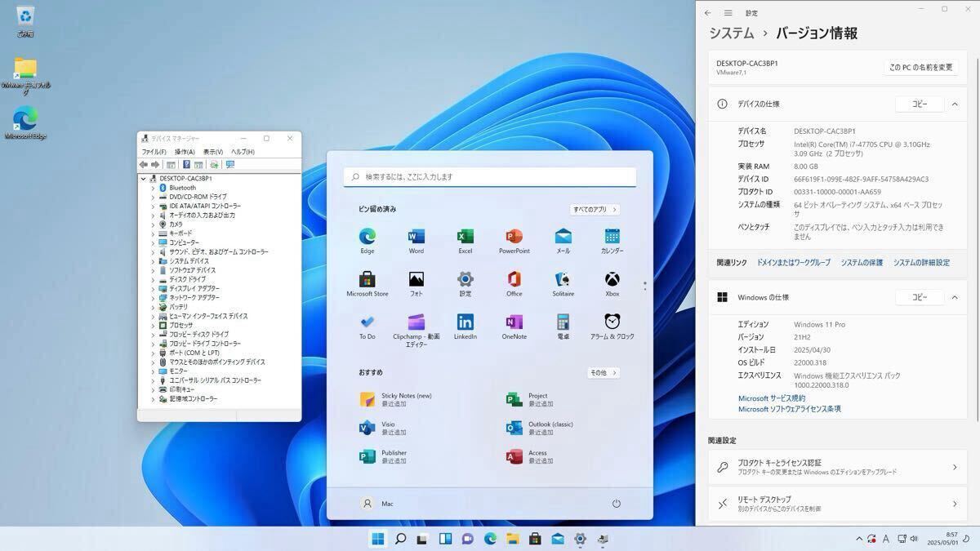This screenshot has width=980, height=551.
Task: Open the フォト app
Action: [x=416, y=284]
